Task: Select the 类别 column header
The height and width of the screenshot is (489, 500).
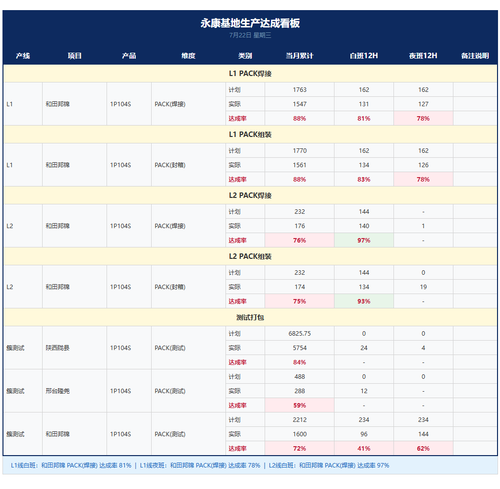Action: tap(245, 56)
